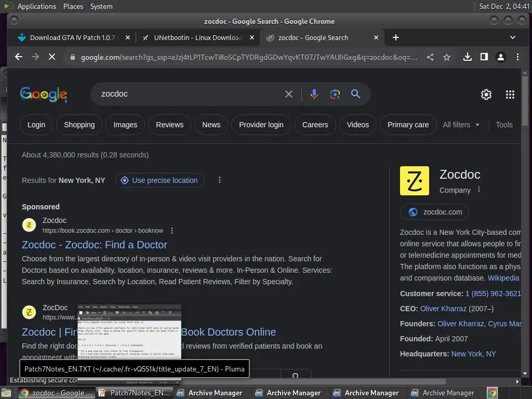Open the Applications menu
532x399 pixels.
(37, 6)
